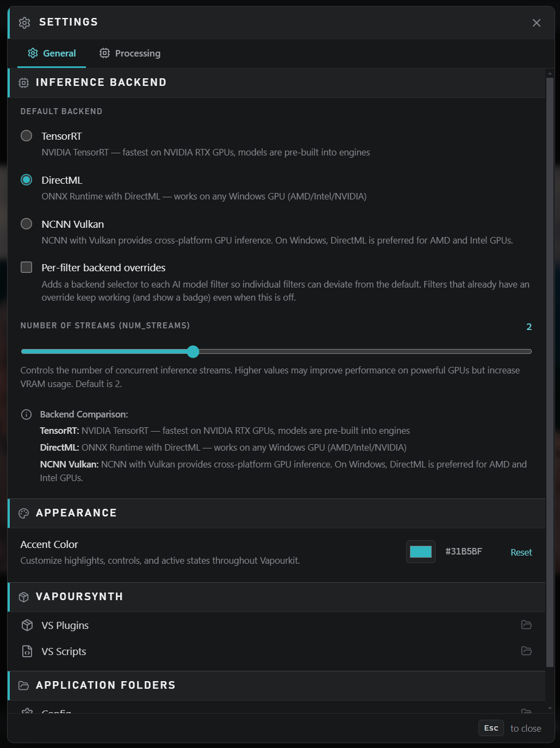Enable Per-filter backend overrides checkbox

click(x=26, y=267)
